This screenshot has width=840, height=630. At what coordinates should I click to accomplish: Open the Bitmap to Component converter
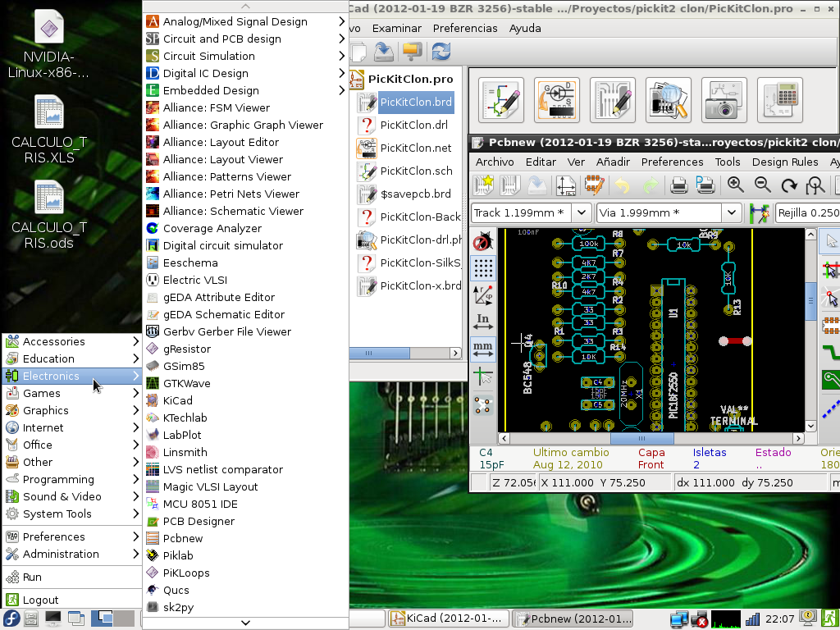[x=725, y=99]
